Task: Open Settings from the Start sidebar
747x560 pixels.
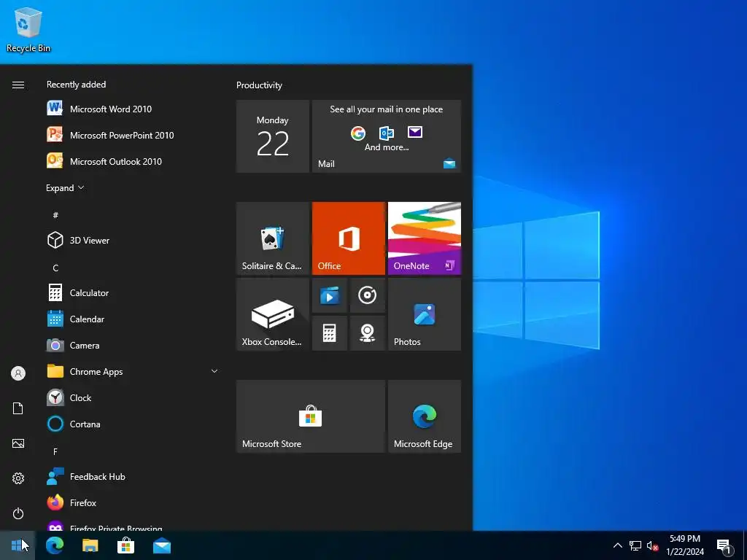Action: tap(18, 478)
